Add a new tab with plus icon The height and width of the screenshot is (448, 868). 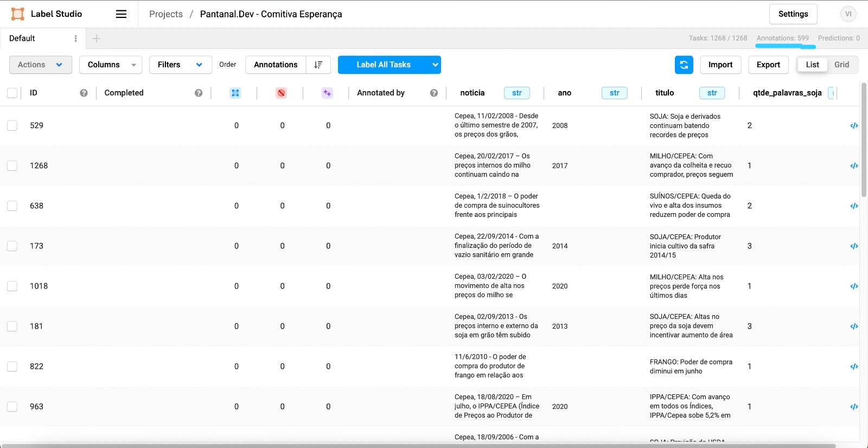(97, 39)
